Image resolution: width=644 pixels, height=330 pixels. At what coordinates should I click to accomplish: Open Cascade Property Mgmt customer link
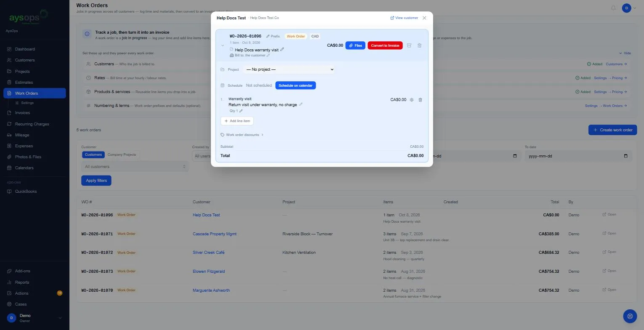point(215,234)
